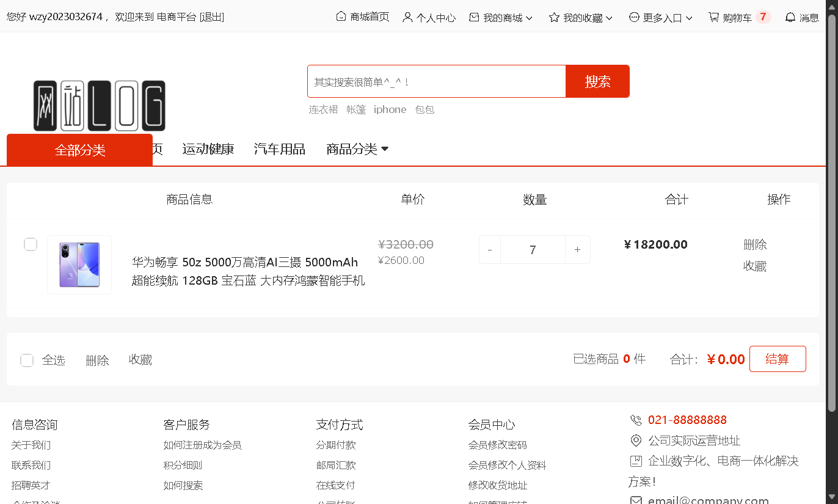Tick the Huawei phone item checkbox

coord(31,244)
